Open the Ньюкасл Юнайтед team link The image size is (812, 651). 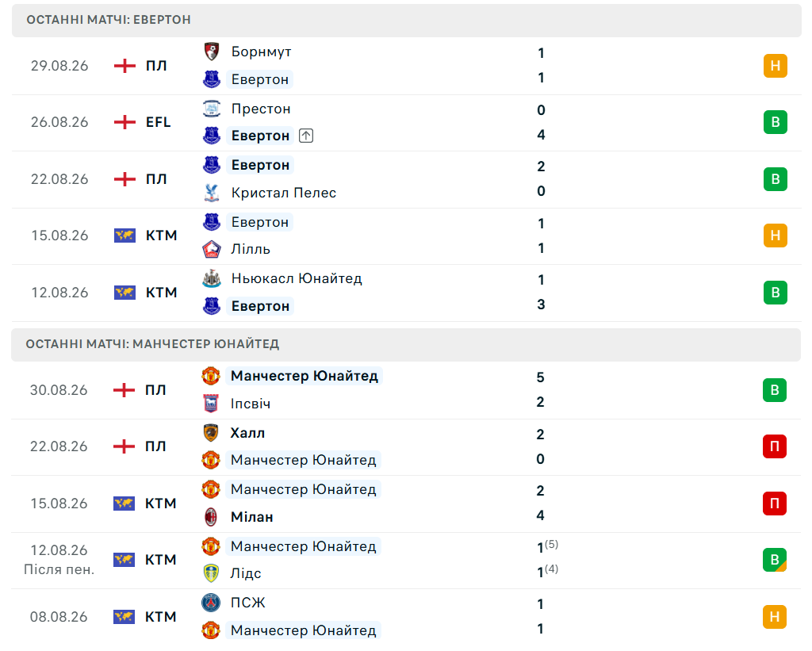click(x=297, y=278)
